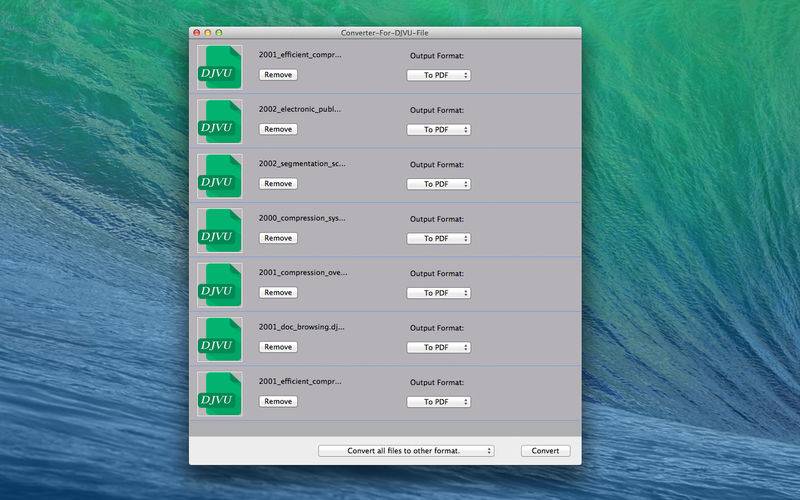
Task: Remove 2002_segmentation_sc... from the list
Action: tap(278, 184)
